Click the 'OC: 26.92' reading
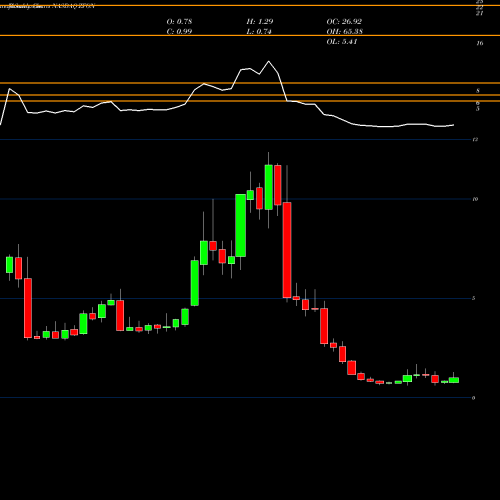 (344, 21)
